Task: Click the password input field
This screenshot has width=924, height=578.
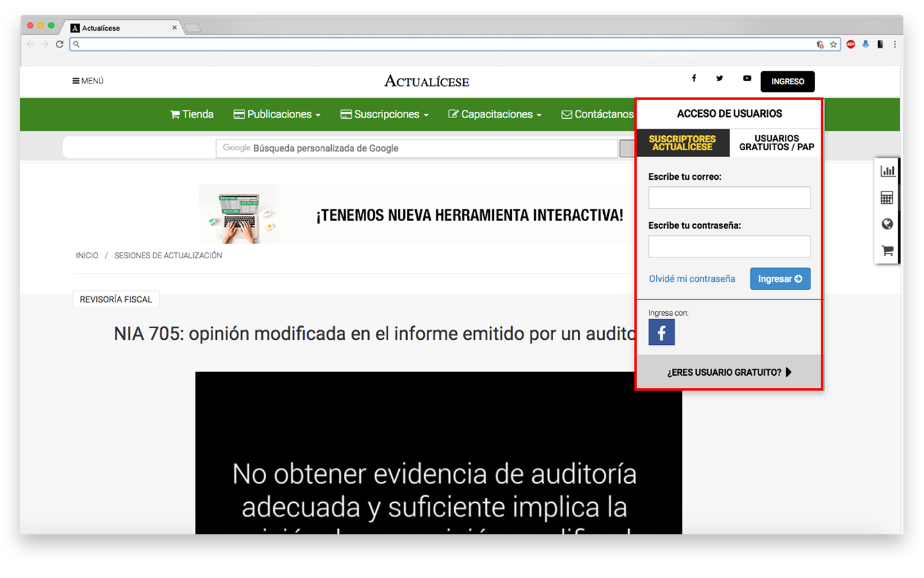Action: pyautogui.click(x=730, y=247)
